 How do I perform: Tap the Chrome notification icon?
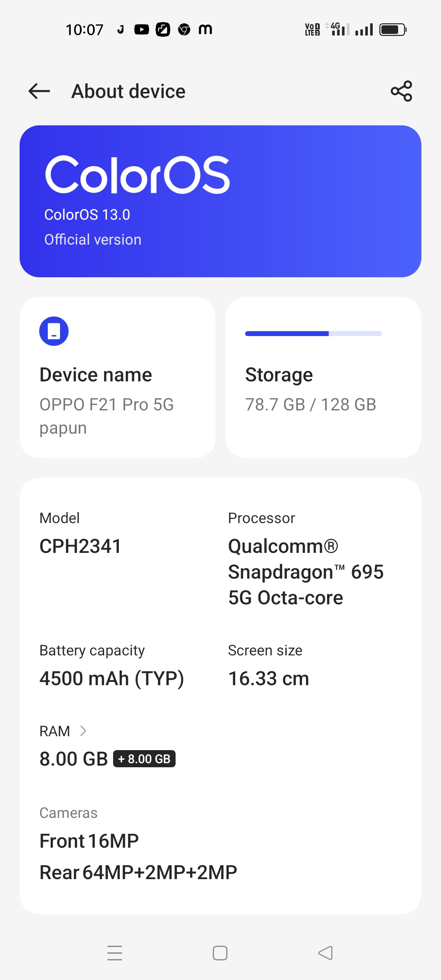[184, 29]
